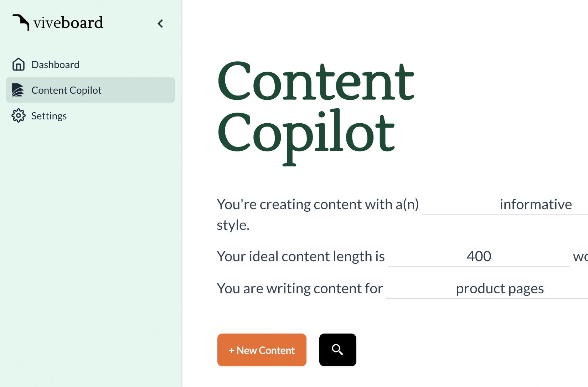The width and height of the screenshot is (588, 387).
Task: Click the left-pointing chevron near the logo
Action: [160, 23]
